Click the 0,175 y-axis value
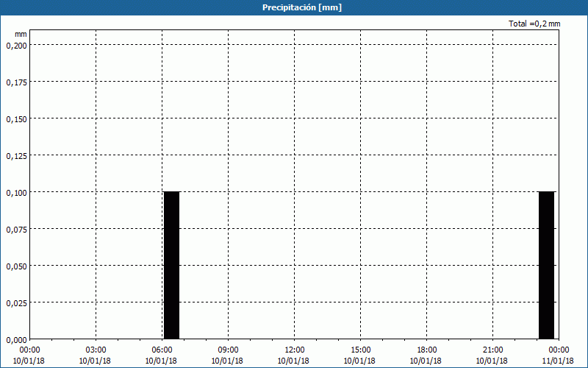Viewport: 588px width, 368px height. coord(16,82)
